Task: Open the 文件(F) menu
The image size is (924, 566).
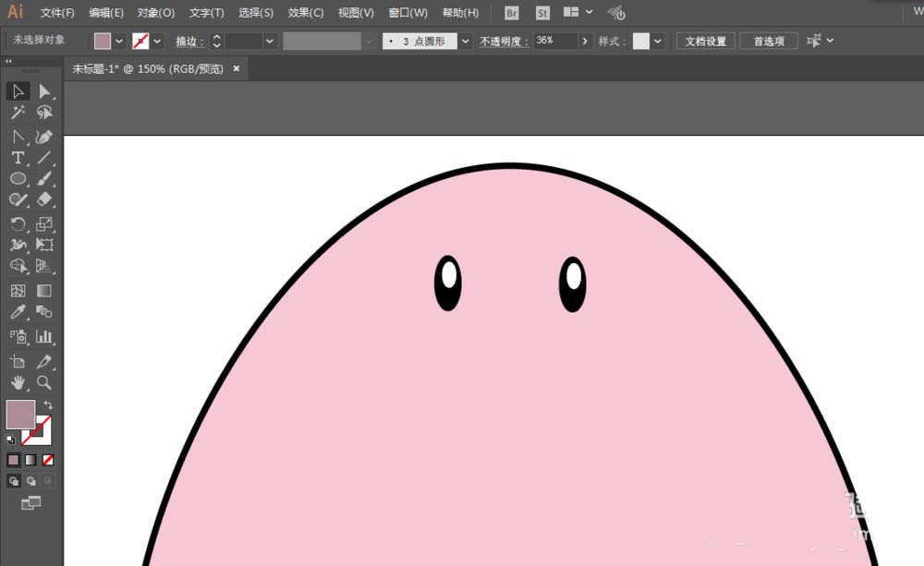Action: tap(57, 12)
